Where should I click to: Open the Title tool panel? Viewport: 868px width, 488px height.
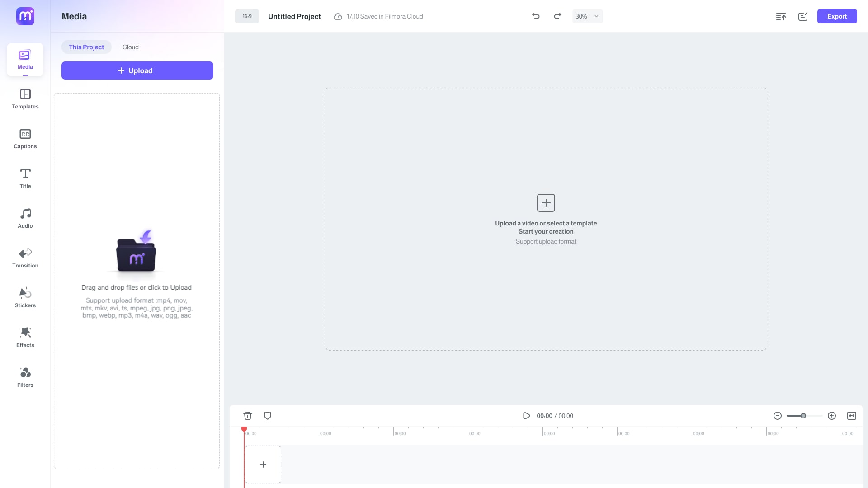pos(25,178)
